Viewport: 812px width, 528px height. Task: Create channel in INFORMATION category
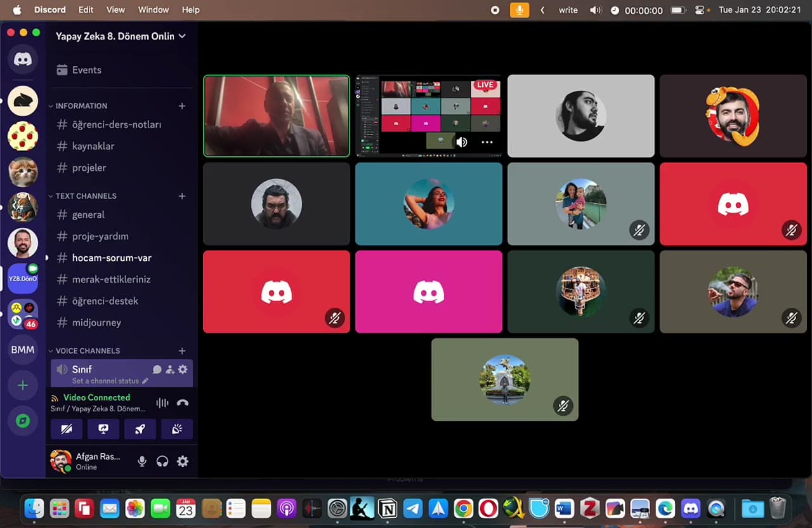(182, 106)
